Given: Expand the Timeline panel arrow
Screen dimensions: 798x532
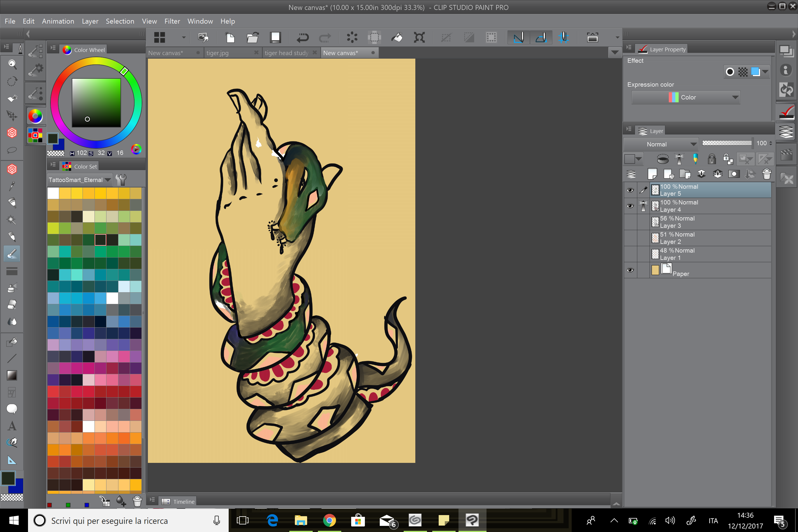Looking at the screenshot, I should click(x=616, y=504).
